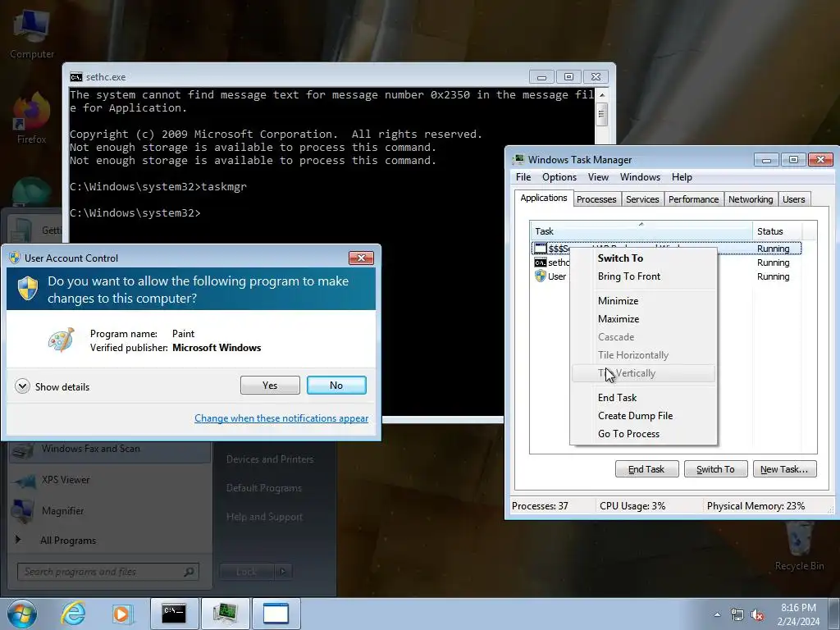Click the Task Manager title bar icon
This screenshot has width=840, height=630.
518,160
